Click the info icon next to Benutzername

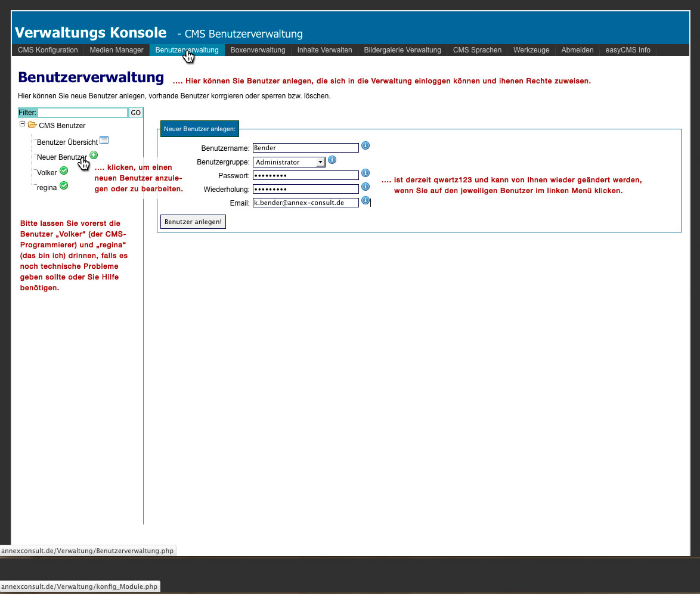coord(366,145)
